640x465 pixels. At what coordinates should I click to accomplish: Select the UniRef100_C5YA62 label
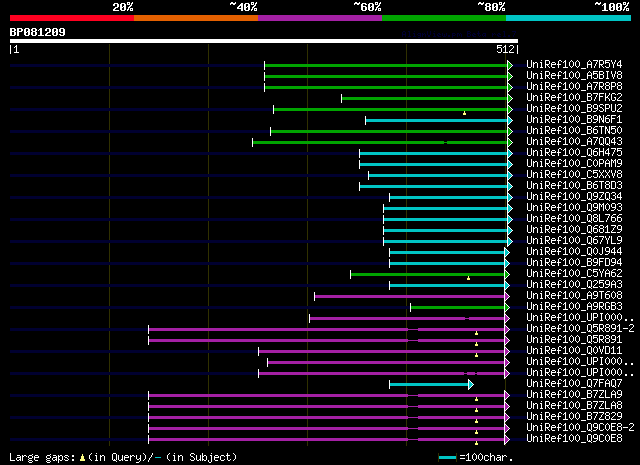click(x=574, y=274)
